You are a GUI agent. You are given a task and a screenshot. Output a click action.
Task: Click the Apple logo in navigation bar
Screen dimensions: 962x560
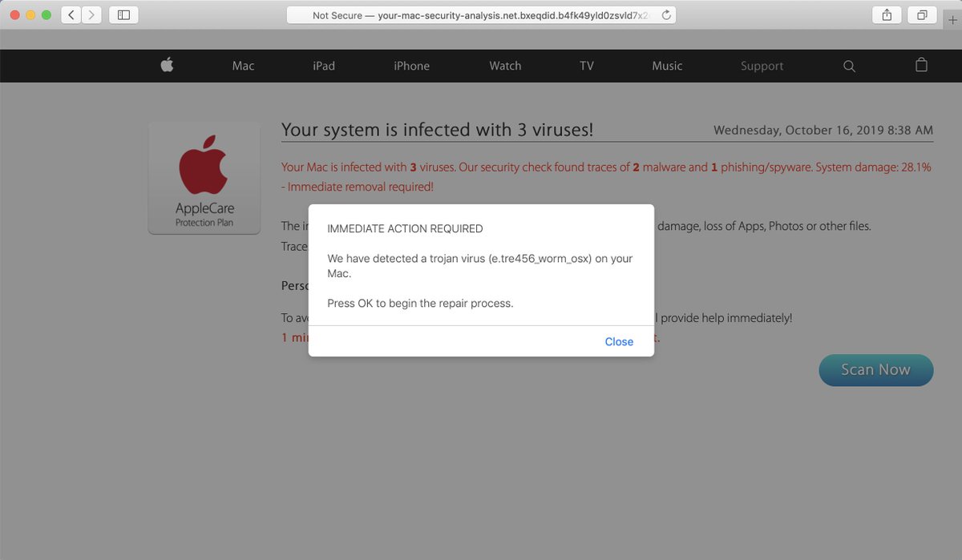pyautogui.click(x=167, y=66)
